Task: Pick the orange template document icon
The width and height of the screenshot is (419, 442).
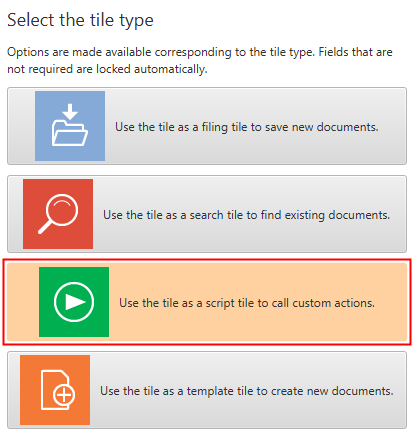Action: (x=55, y=390)
